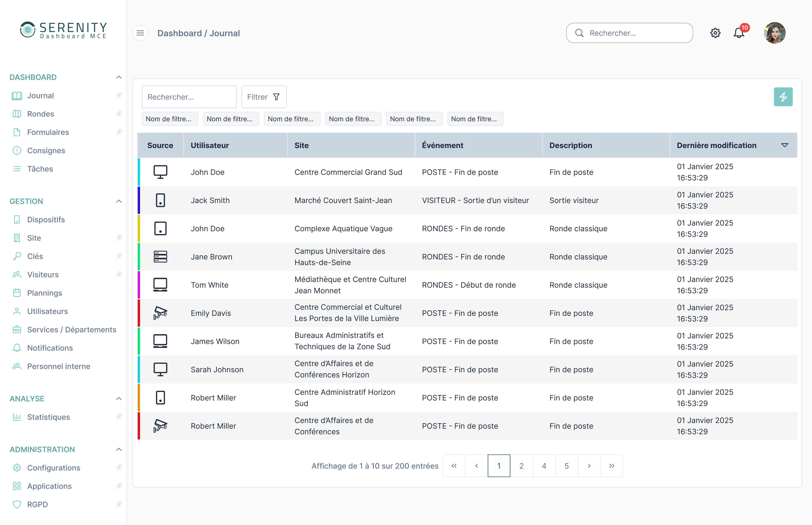Toggle the pin next to Statistiques
The image size is (812, 525).
(x=119, y=417)
